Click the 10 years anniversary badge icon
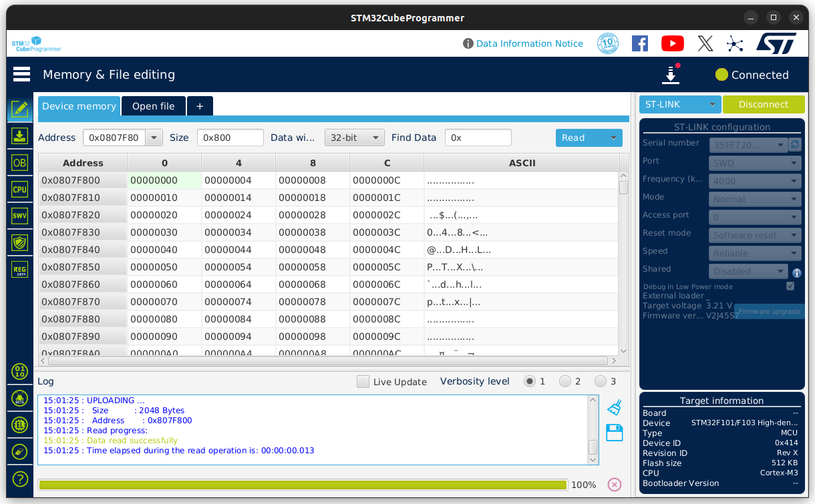Screen dimensions: 815x504 (x=608, y=43)
